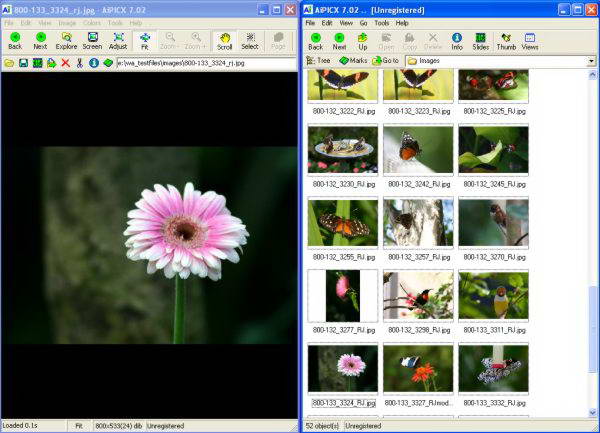Select thumbnail 800-132_3255_RJ.jpg orange butterfly
This screenshot has width=600, height=433.
click(342, 223)
